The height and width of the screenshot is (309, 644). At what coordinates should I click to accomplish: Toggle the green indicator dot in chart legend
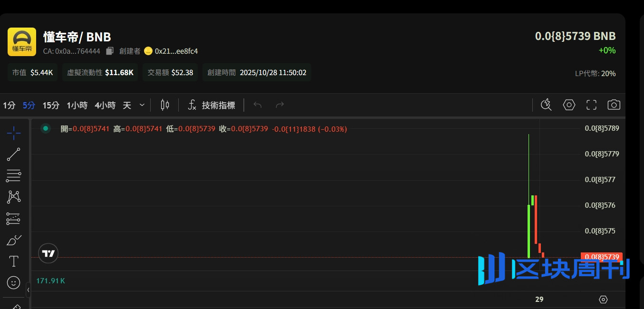pyautogui.click(x=46, y=128)
